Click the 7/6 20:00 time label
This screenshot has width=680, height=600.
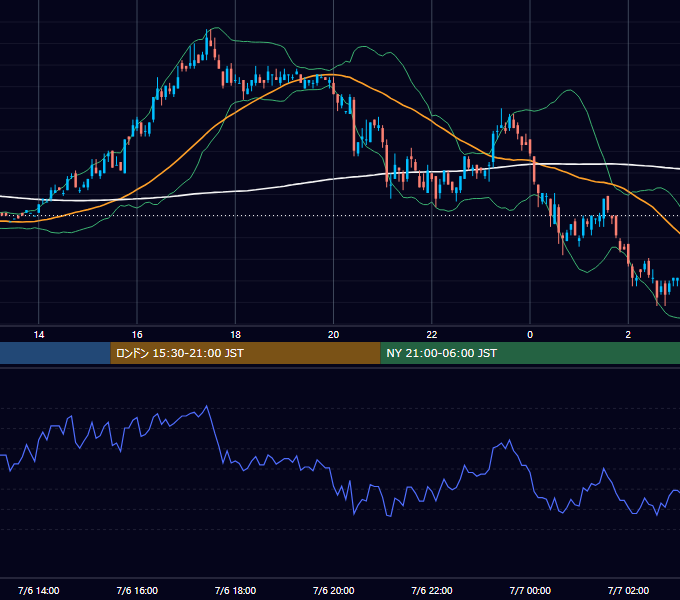(333, 590)
